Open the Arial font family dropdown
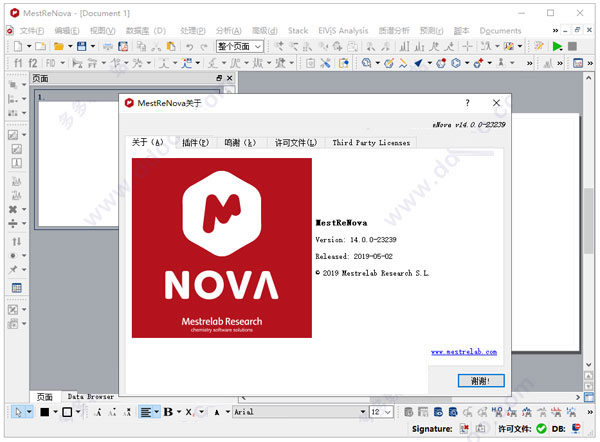This screenshot has height=442, width=600. point(300,412)
